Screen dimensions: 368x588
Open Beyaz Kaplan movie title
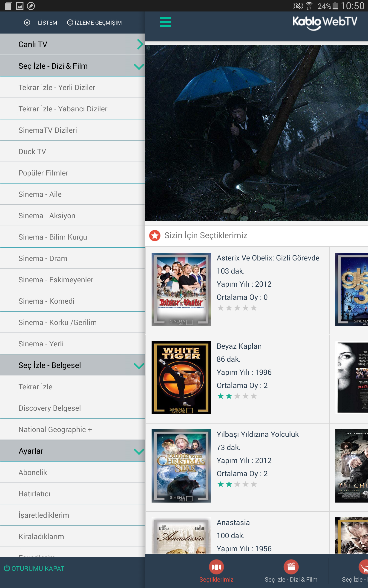point(239,346)
